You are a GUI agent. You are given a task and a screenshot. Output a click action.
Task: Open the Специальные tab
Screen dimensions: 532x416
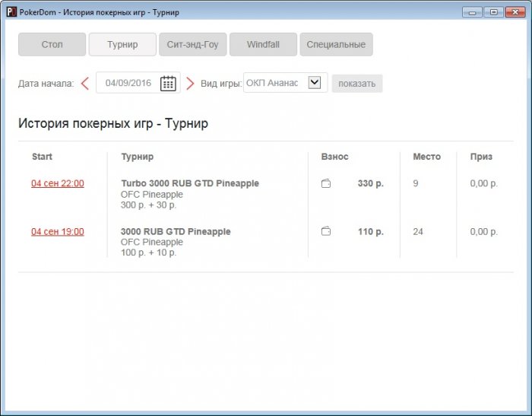pos(336,45)
